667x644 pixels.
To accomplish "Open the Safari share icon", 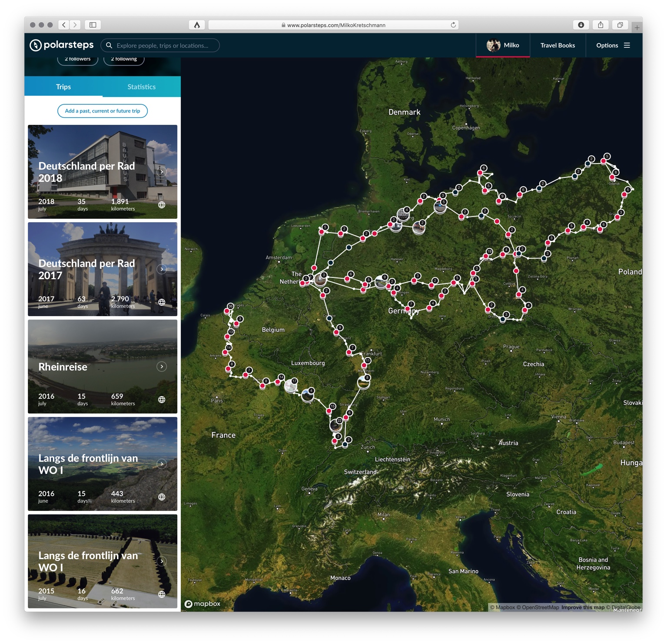I will pyautogui.click(x=601, y=25).
